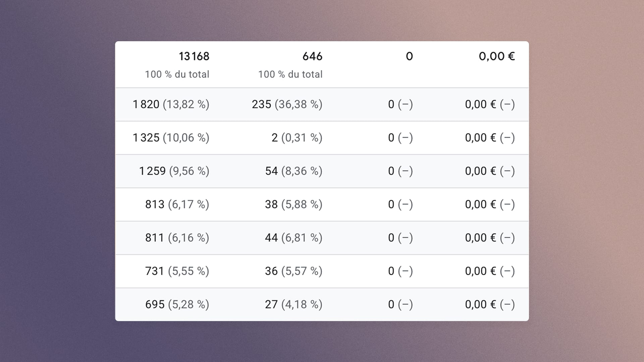The width and height of the screenshot is (644, 362).
Task: Select the cell 44 (6,81 %)
Action: [x=294, y=238]
